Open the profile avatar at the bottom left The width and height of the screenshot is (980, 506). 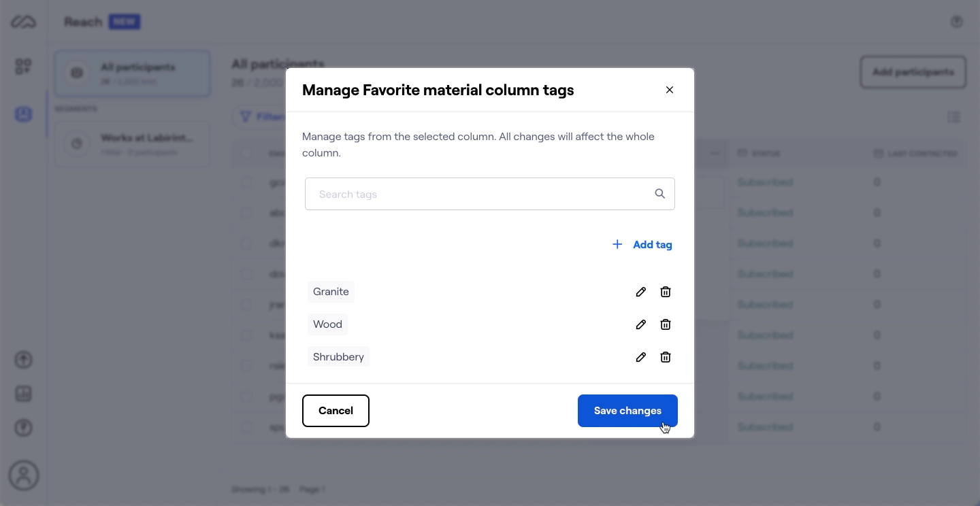pyautogui.click(x=24, y=475)
